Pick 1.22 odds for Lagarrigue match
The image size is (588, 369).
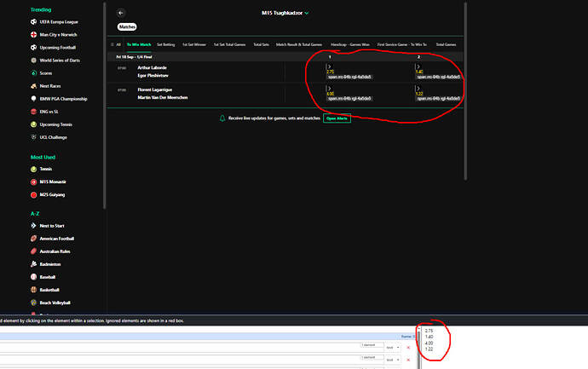[419, 94]
